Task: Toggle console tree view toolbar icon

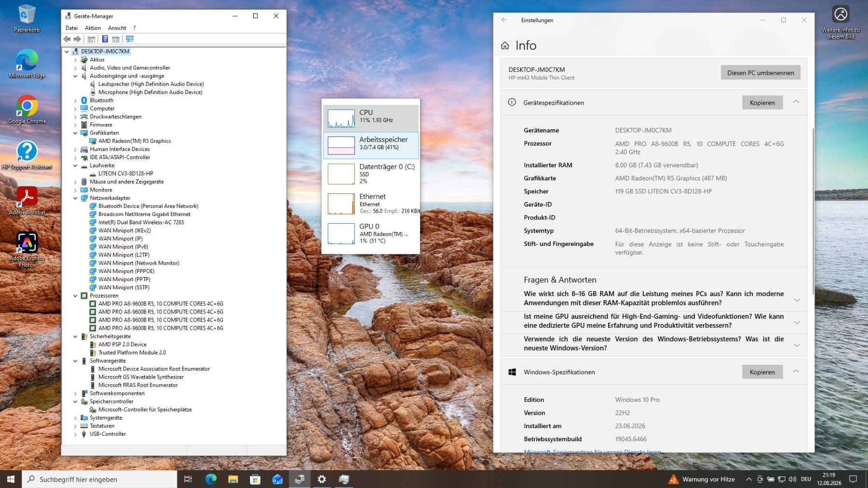Action: 91,39
